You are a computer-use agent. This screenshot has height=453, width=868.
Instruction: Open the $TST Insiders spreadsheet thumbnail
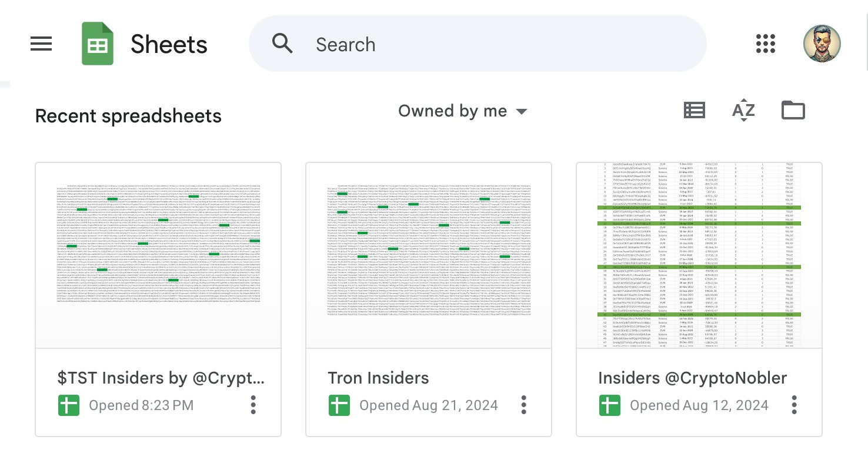158,255
